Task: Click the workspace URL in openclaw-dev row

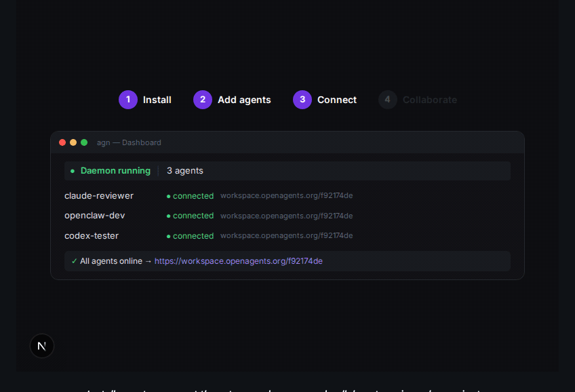Action: 286,216
